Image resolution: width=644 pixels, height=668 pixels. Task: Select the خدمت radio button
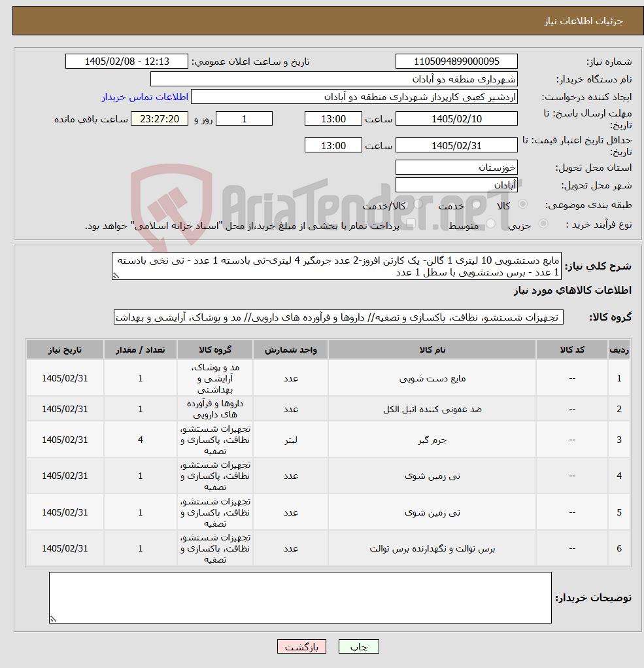click(x=476, y=205)
